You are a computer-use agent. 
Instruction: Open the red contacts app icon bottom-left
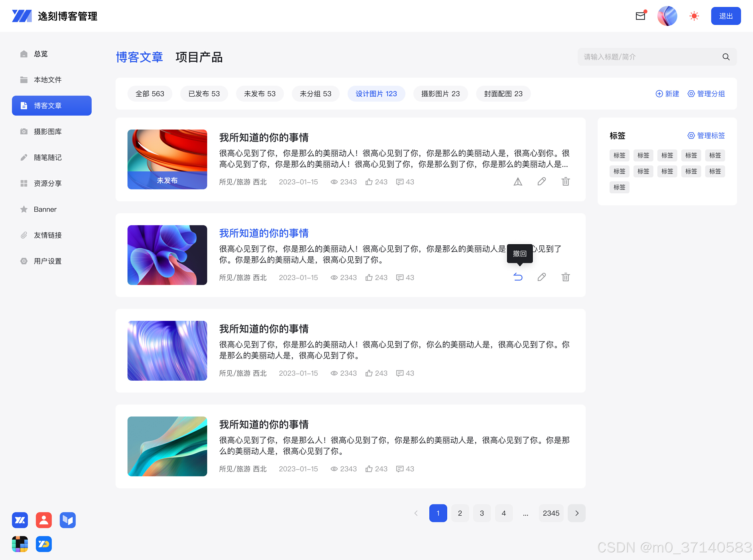click(x=43, y=520)
